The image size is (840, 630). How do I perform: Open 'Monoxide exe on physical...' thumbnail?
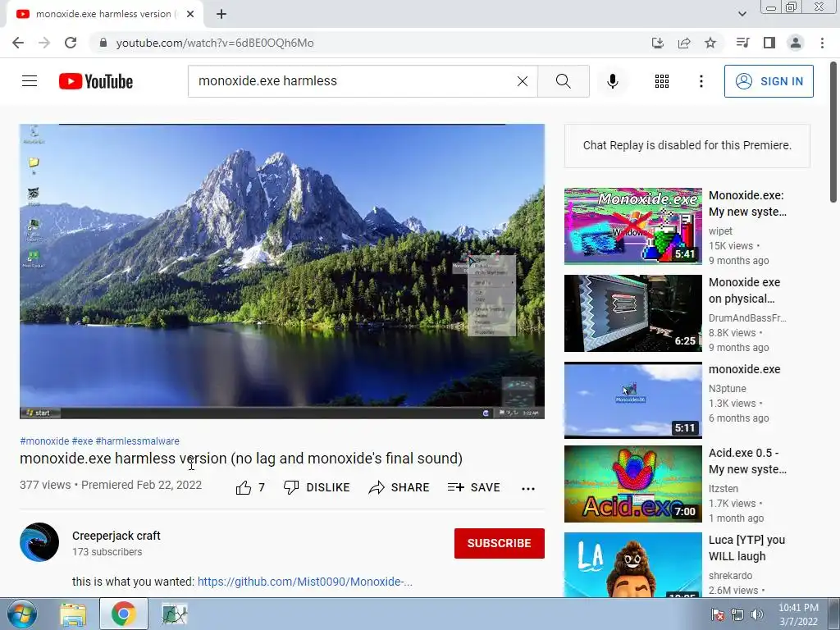coord(632,313)
